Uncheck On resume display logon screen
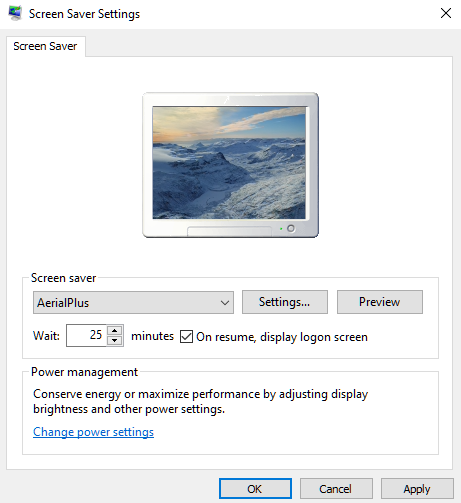The image size is (461, 503). click(x=186, y=336)
